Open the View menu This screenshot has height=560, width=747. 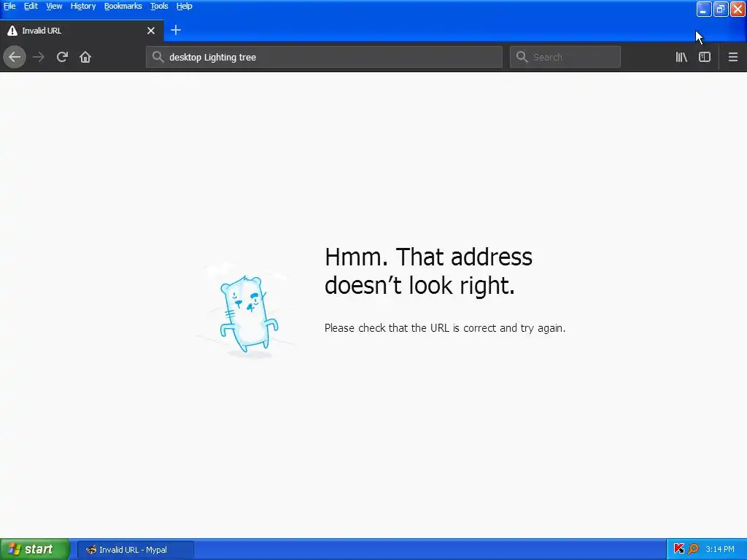(54, 6)
